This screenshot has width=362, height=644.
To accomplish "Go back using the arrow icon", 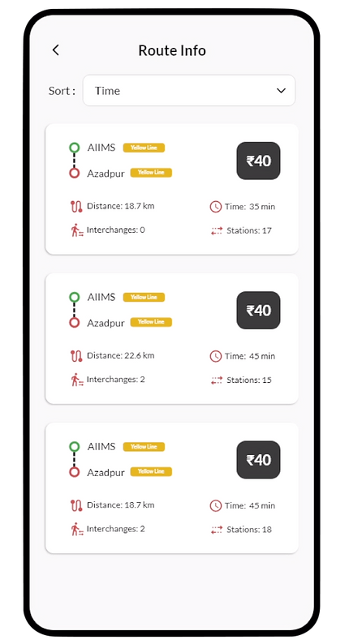I will (56, 50).
